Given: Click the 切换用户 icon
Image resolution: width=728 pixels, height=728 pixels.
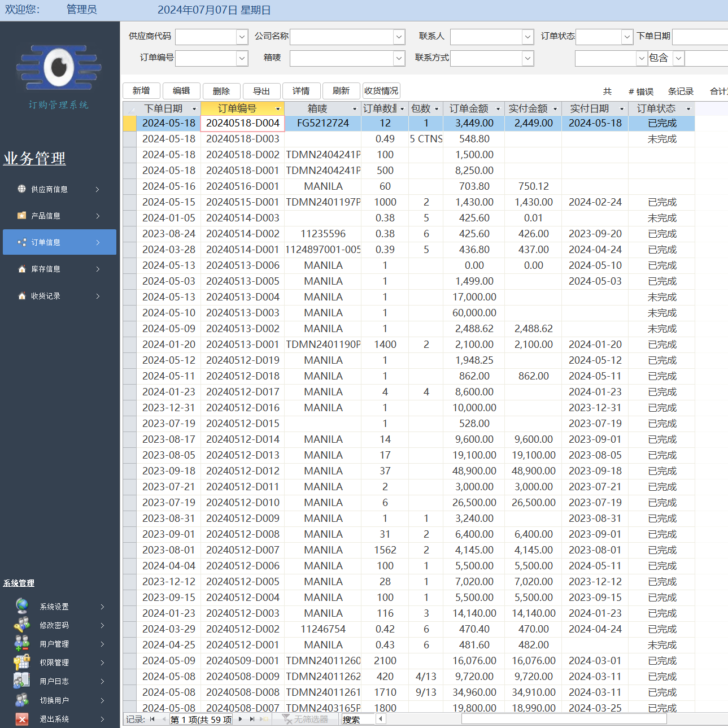Looking at the screenshot, I should point(22,700).
